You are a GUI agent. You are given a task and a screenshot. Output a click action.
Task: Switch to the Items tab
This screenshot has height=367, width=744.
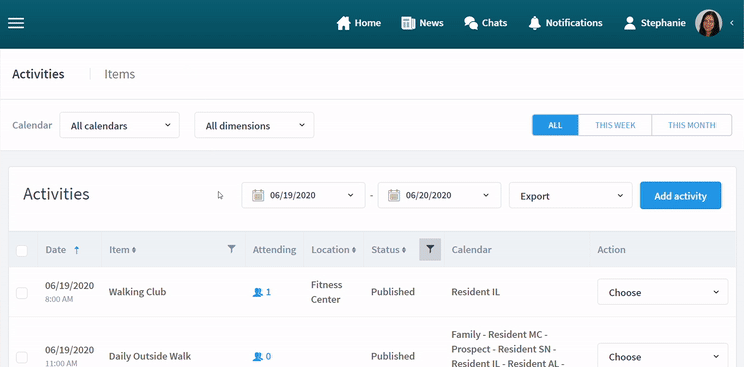click(120, 74)
